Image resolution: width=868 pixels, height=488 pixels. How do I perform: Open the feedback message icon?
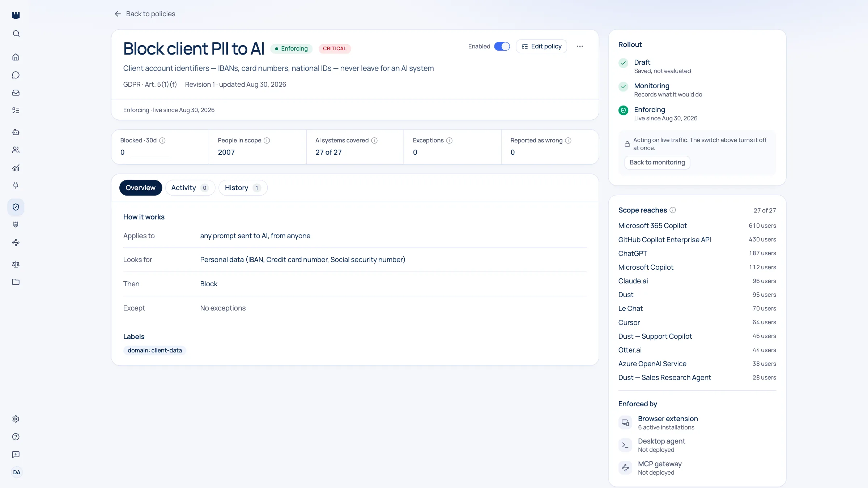16,454
